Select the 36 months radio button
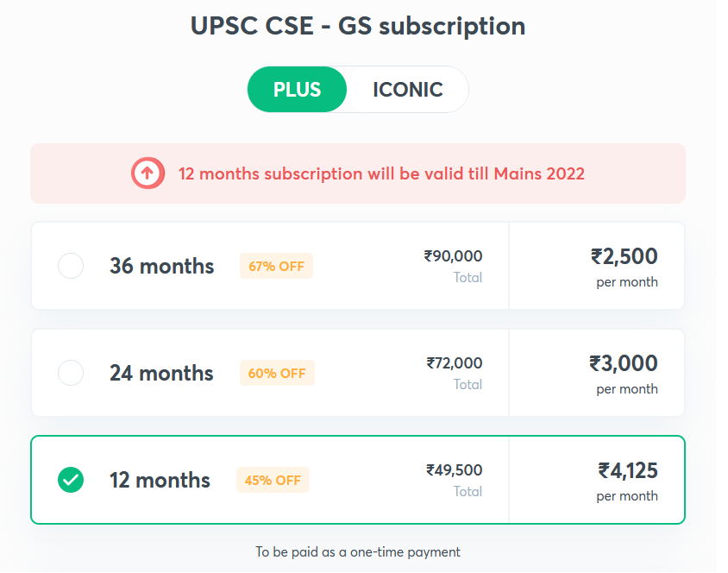The image size is (728, 573). (x=71, y=266)
